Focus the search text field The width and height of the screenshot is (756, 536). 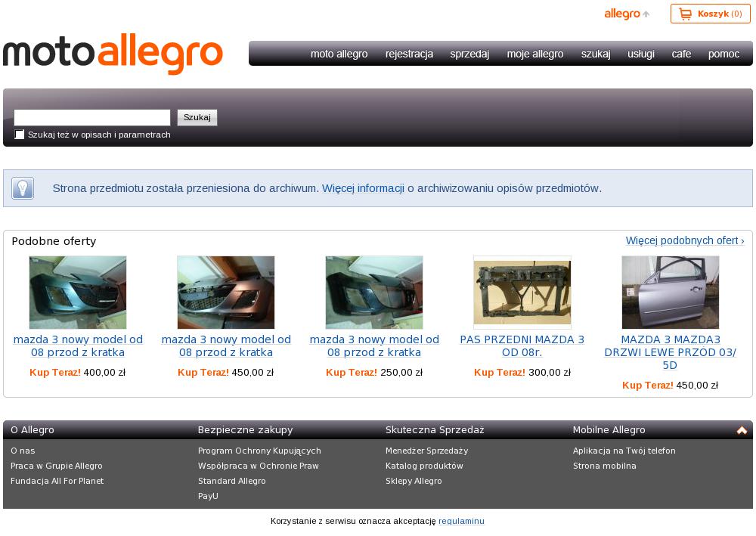(92, 117)
